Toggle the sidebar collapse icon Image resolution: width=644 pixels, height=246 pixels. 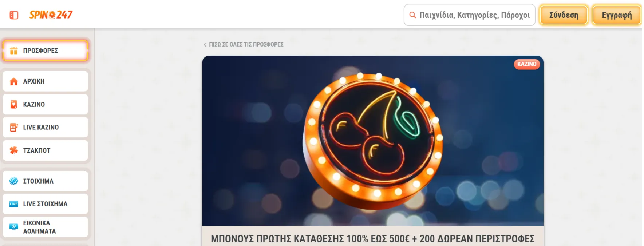coord(14,15)
